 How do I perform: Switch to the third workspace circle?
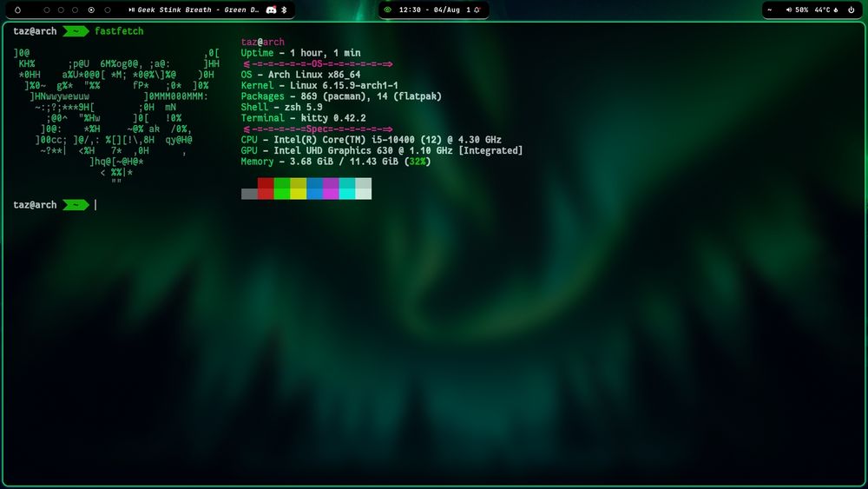(76, 10)
